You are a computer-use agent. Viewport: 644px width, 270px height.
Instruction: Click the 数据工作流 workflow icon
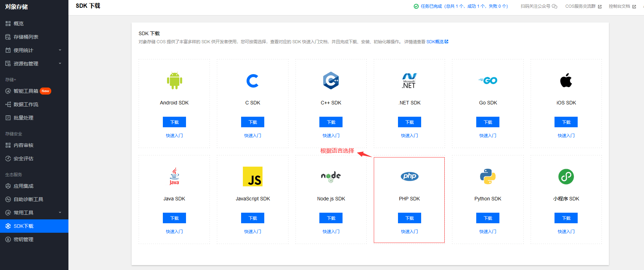pos(8,104)
